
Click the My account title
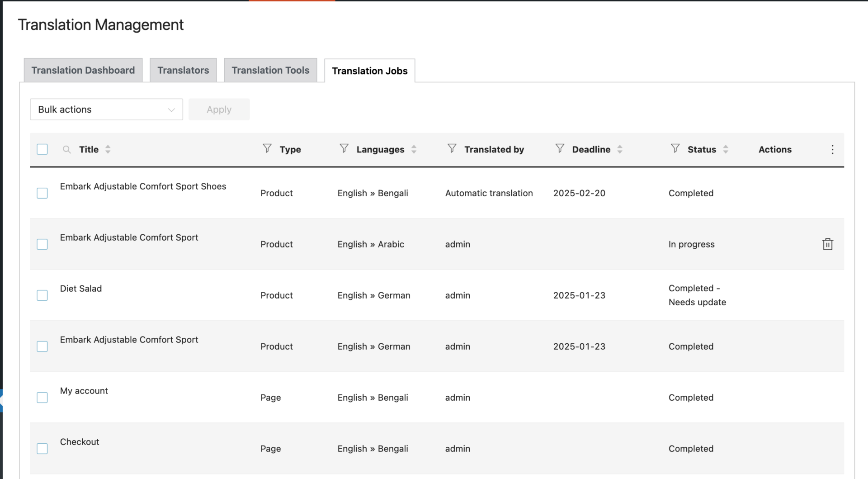click(x=84, y=391)
